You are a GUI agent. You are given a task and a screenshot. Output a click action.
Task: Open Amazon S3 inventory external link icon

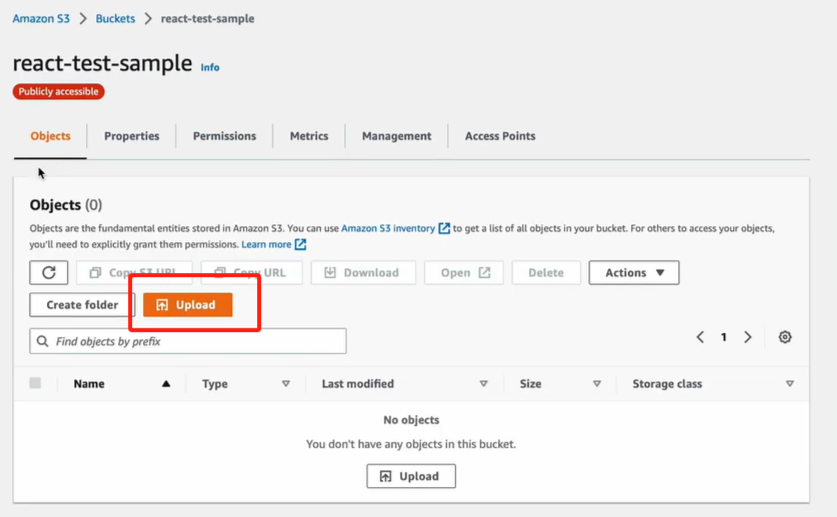tap(444, 228)
